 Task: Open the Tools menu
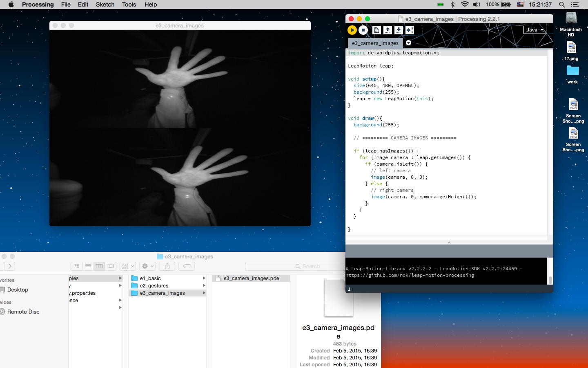point(129,4)
